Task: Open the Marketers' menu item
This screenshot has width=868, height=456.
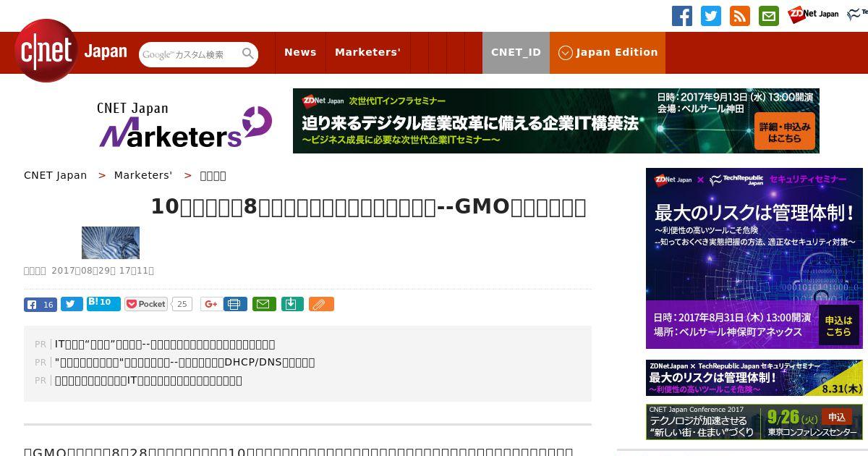Action: 367,52
